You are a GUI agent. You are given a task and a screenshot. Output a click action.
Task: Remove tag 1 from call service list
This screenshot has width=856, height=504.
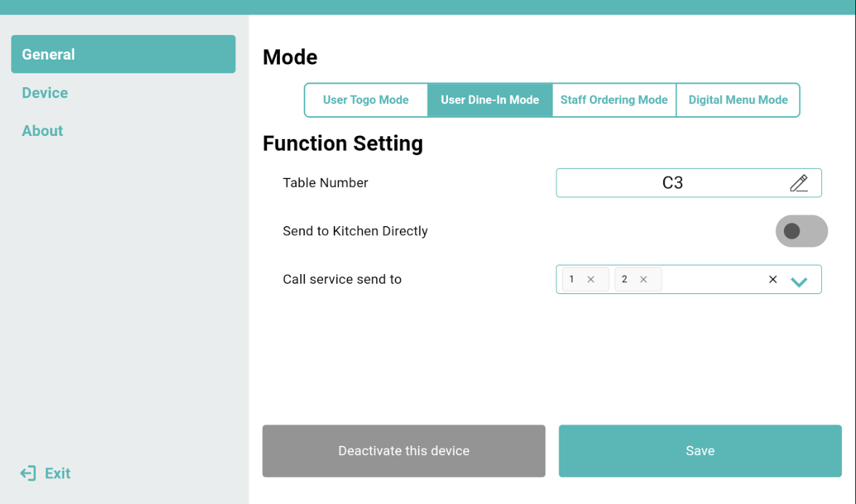coord(591,279)
